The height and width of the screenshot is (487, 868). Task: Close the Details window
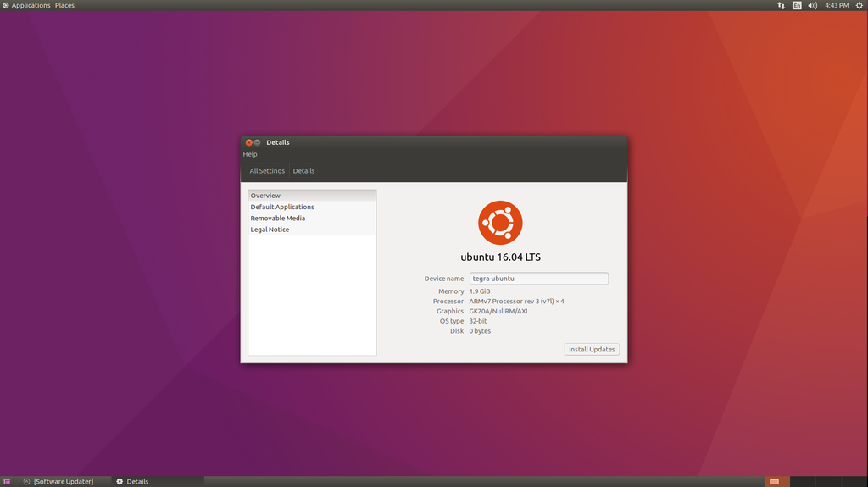click(x=249, y=142)
